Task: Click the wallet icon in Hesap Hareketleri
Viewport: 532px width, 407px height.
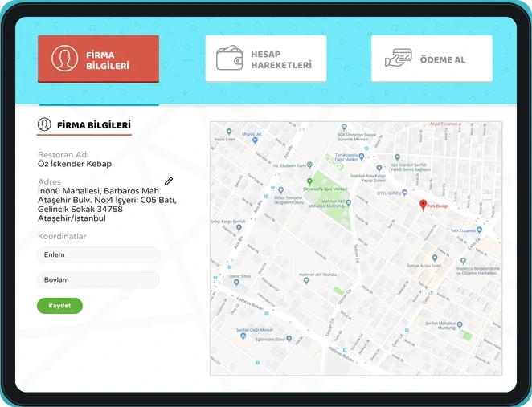Action: click(229, 58)
